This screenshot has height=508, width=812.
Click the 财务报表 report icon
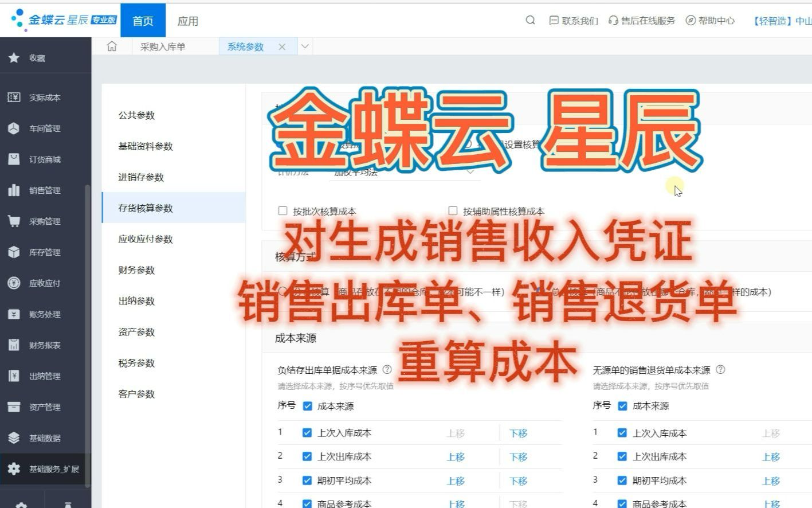click(x=14, y=345)
